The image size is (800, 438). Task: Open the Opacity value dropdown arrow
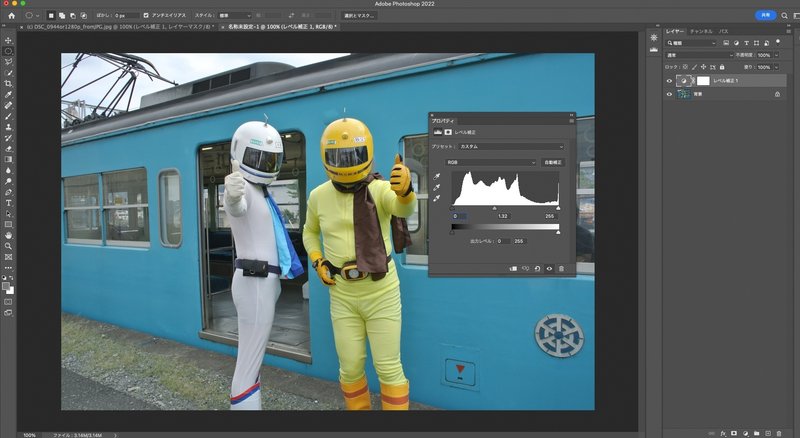777,55
